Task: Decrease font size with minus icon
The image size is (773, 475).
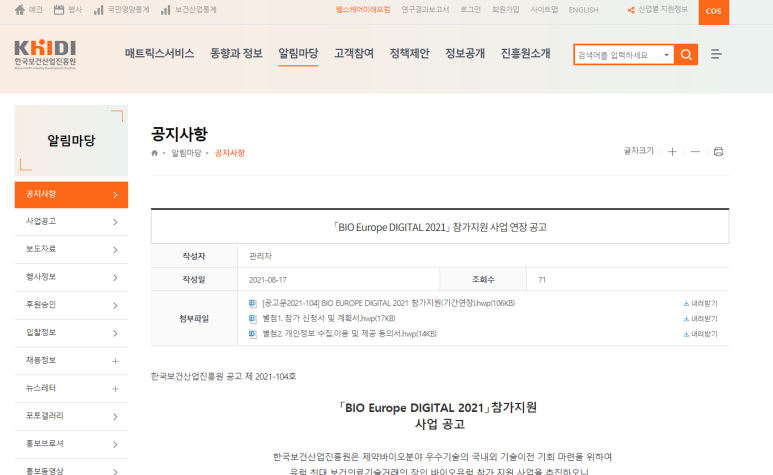Action: pos(695,152)
